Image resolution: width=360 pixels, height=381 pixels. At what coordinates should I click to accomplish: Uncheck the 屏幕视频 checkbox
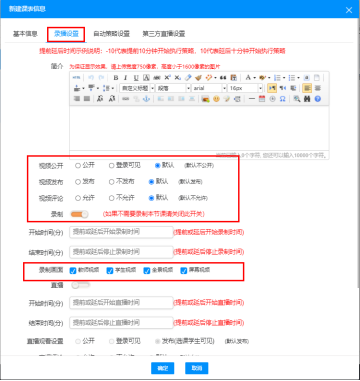coord(183,271)
